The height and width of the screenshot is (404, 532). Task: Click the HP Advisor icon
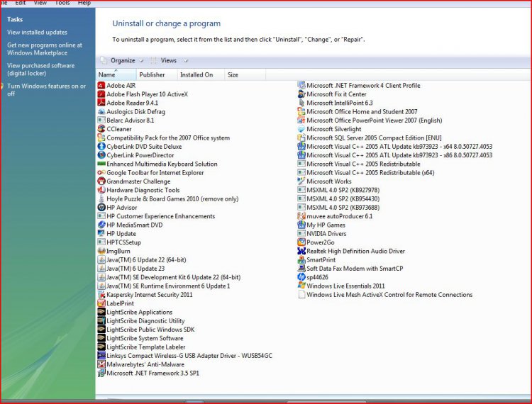[x=101, y=208]
